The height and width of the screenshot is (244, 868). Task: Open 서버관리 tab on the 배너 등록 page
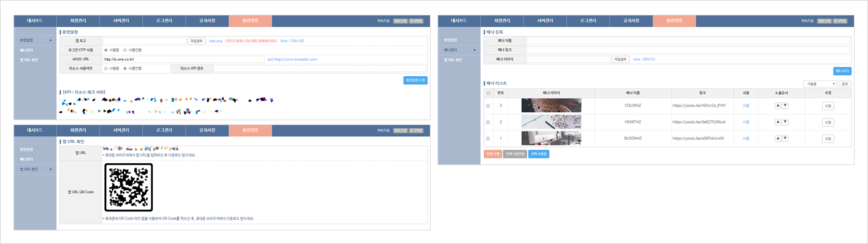pyautogui.click(x=545, y=21)
